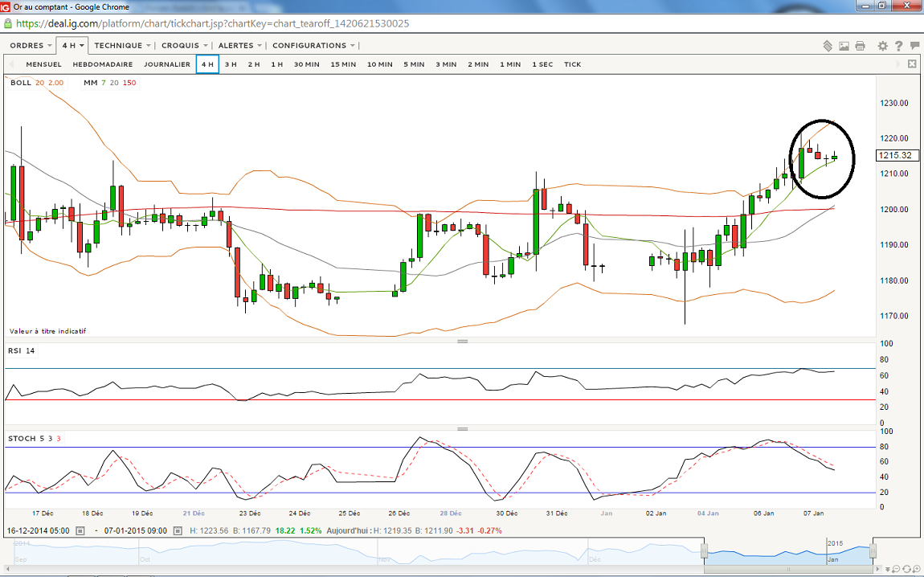Viewport: 924px width, 577px height.
Task: Click the navigator scroll right arrow
Action: pyautogui.click(x=878, y=569)
